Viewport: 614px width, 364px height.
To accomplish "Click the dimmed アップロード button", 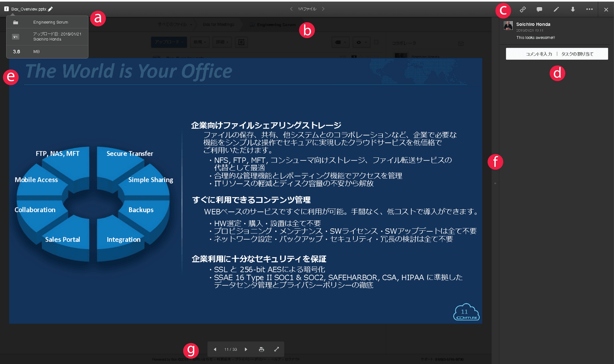I will coord(169,42).
